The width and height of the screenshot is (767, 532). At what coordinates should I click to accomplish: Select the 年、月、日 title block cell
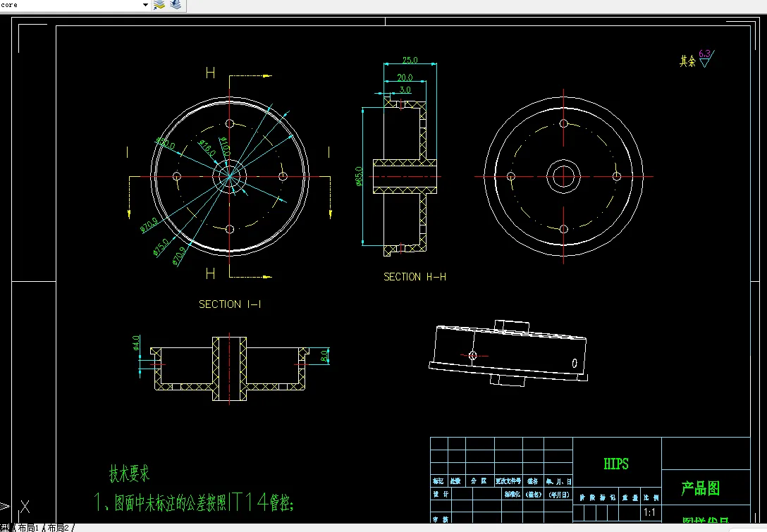click(558, 481)
